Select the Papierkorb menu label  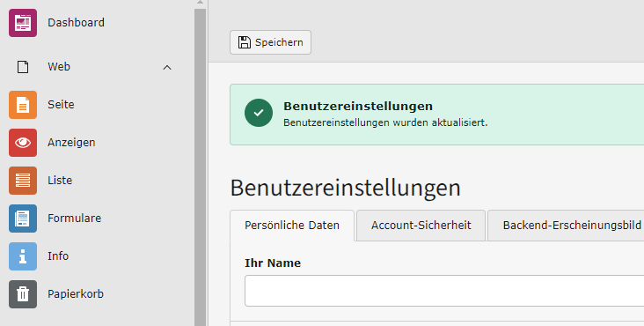click(76, 294)
